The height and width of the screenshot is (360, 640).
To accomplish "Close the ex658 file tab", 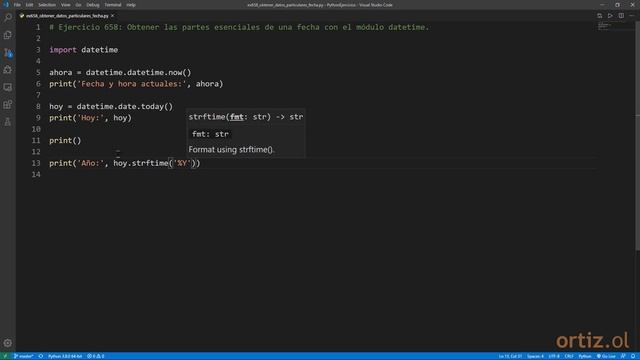I will 112,16.
